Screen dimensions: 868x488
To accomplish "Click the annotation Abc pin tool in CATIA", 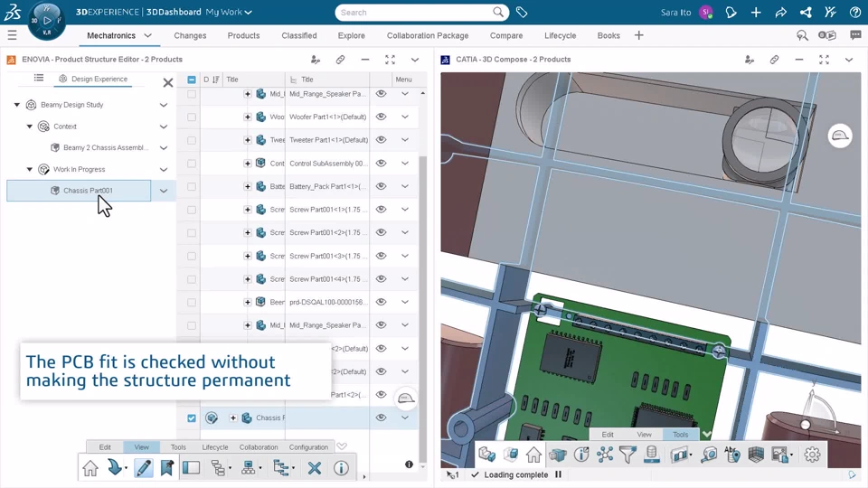I will click(x=732, y=455).
